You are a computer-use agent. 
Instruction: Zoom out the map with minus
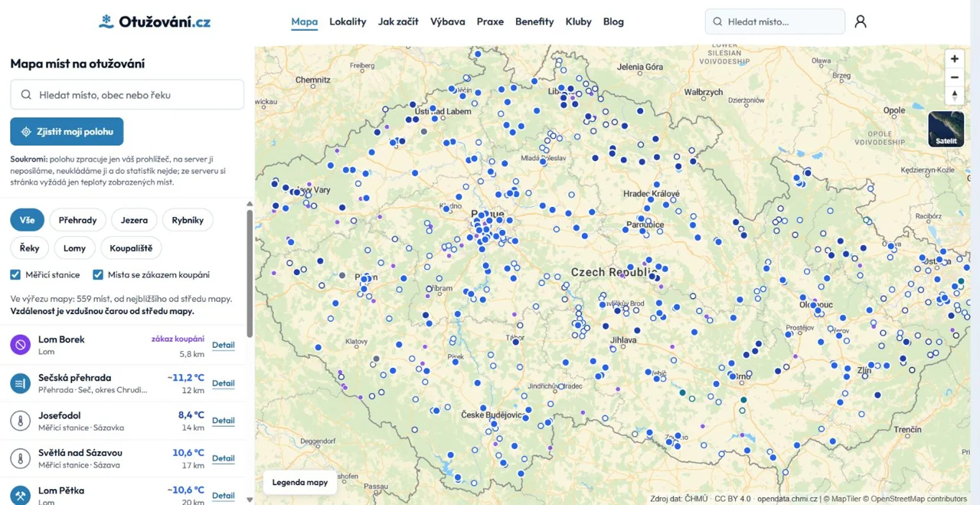pyautogui.click(x=954, y=77)
